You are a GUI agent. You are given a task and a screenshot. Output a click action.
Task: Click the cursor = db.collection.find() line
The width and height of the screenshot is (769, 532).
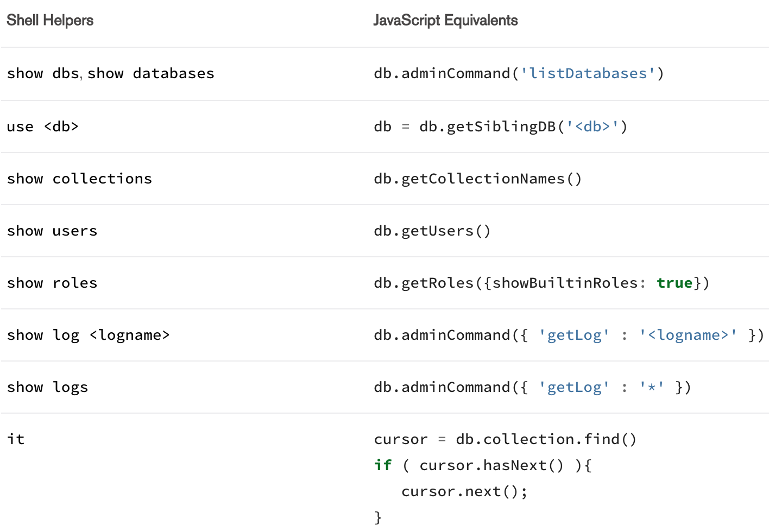pyautogui.click(x=505, y=439)
